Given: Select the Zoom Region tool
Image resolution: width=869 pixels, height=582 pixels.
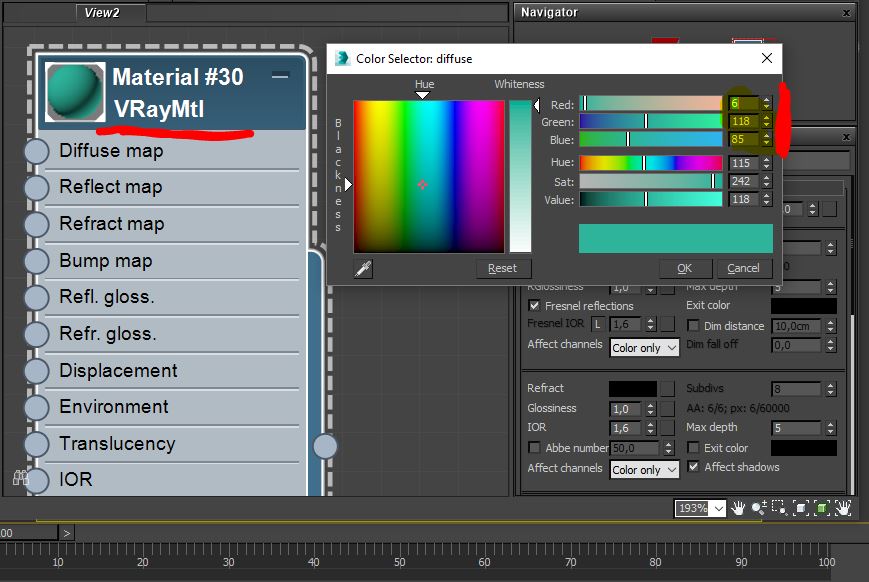Looking at the screenshot, I should [x=780, y=508].
